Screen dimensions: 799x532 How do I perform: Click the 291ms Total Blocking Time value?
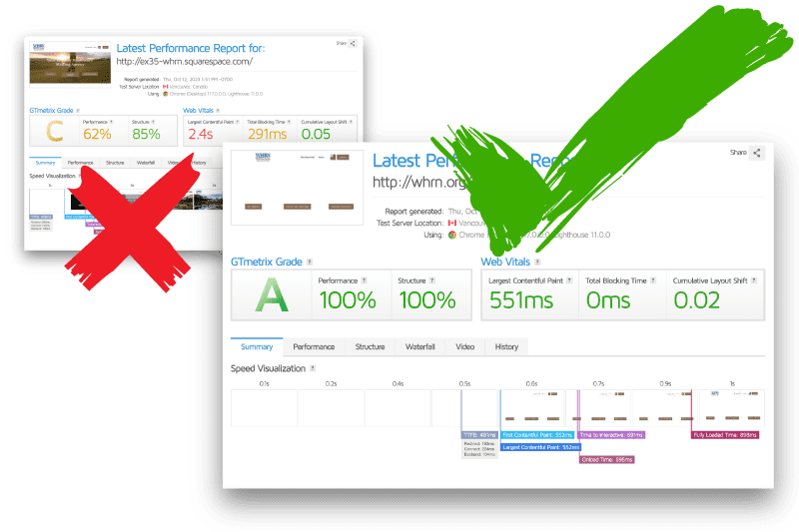(x=268, y=135)
